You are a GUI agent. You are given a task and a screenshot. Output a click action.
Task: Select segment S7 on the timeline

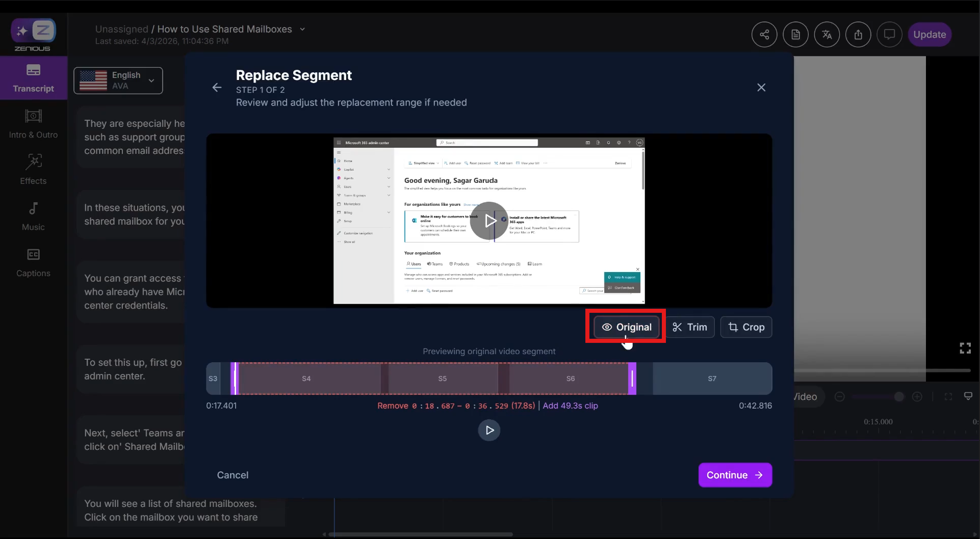[712, 379]
